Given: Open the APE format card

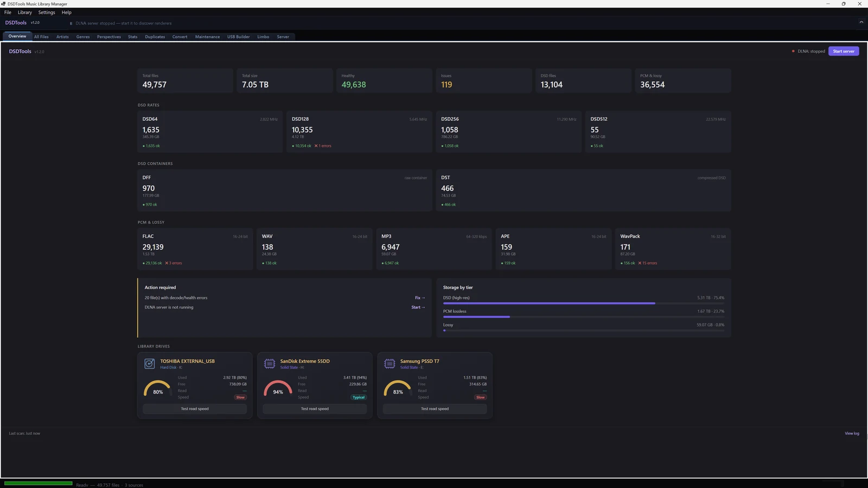Looking at the screenshot, I should (553, 249).
